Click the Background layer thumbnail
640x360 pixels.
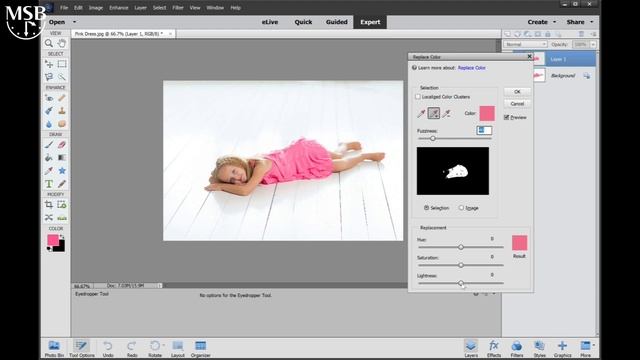coord(538,76)
